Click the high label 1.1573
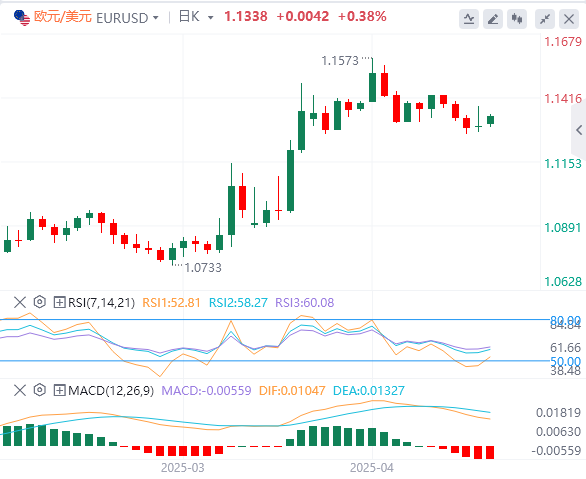Screen dimensions: 586x479 tap(340, 61)
